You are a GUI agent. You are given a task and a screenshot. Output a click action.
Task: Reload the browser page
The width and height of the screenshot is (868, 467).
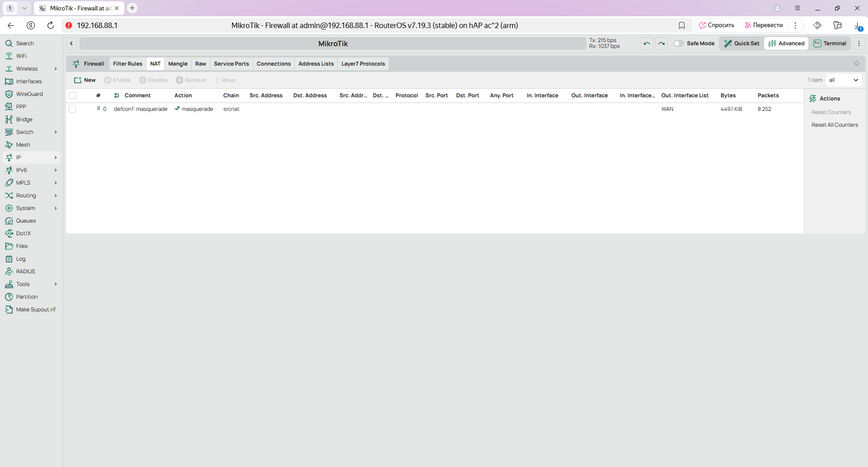(x=51, y=25)
